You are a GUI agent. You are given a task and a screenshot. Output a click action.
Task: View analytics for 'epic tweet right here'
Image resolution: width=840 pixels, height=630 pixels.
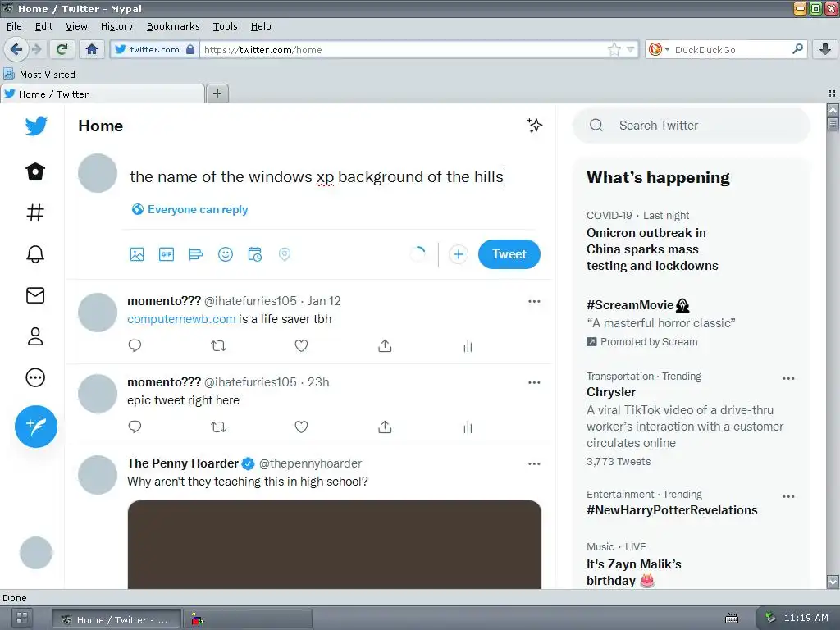coord(468,427)
